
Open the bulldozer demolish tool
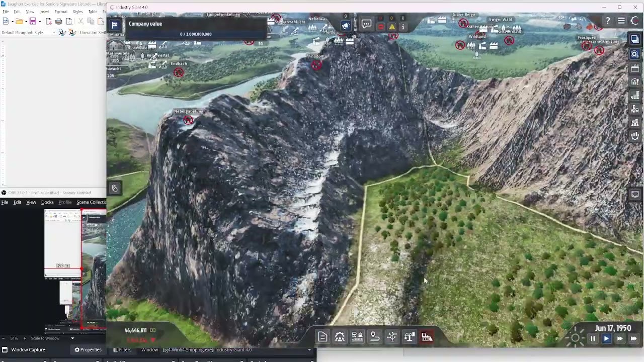coord(427,337)
